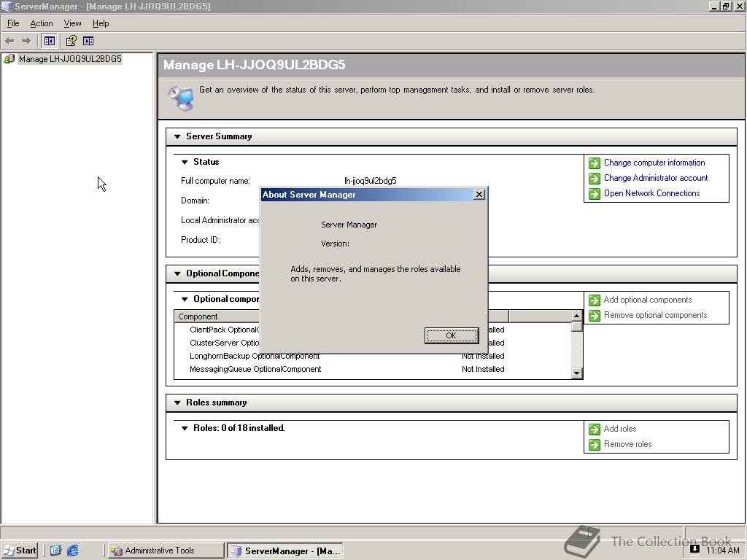747x560 pixels.
Task: Click OK in About Server Manager dialog
Action: [451, 335]
